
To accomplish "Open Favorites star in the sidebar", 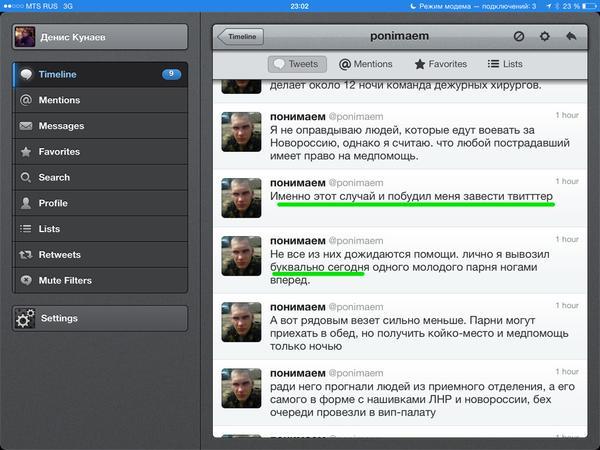I will (99, 152).
